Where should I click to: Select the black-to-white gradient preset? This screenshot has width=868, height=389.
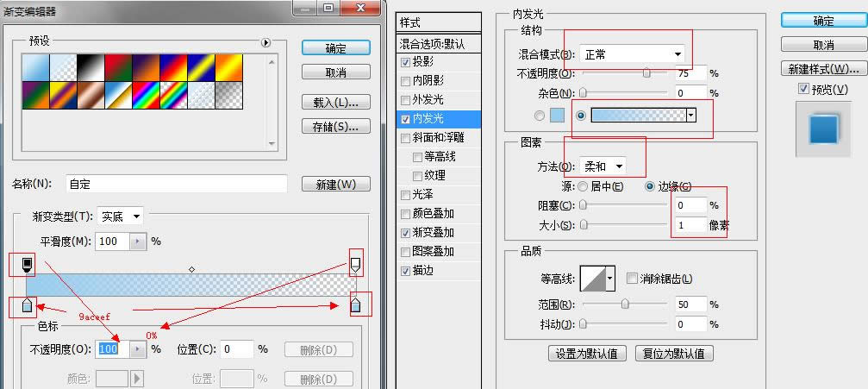91,66
